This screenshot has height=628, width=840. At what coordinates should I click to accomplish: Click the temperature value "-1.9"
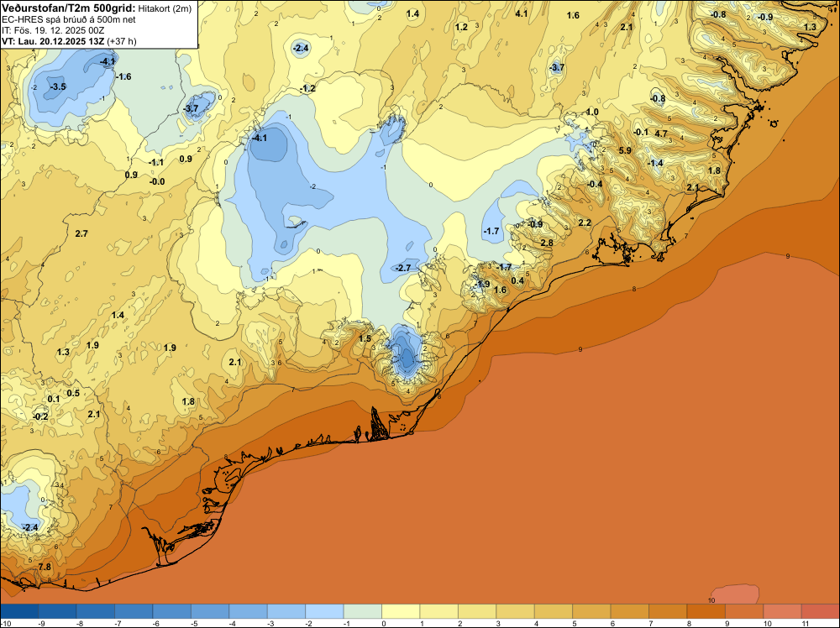481,285
